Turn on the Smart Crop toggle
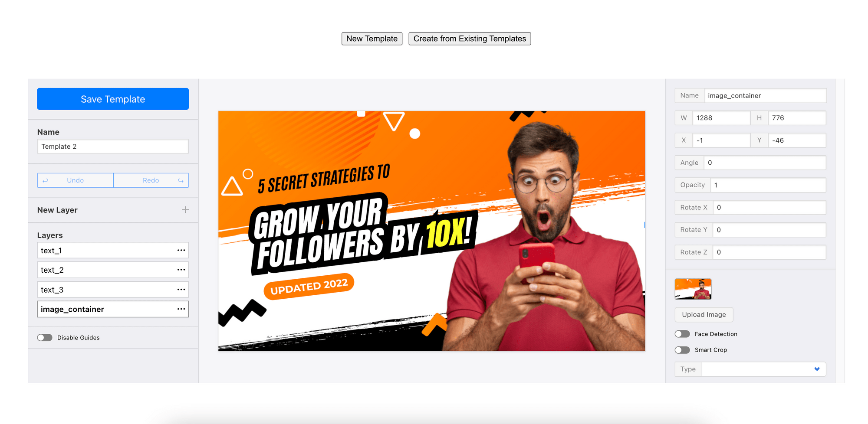Viewport: 868px width, 424px height. 682,350
